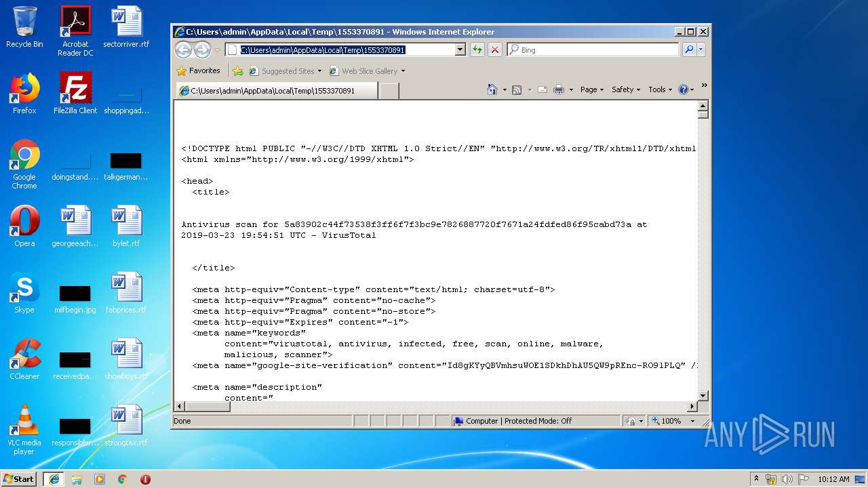Open Windows Explorer from taskbar
Viewport: 868px width, 488px height.
click(77, 479)
